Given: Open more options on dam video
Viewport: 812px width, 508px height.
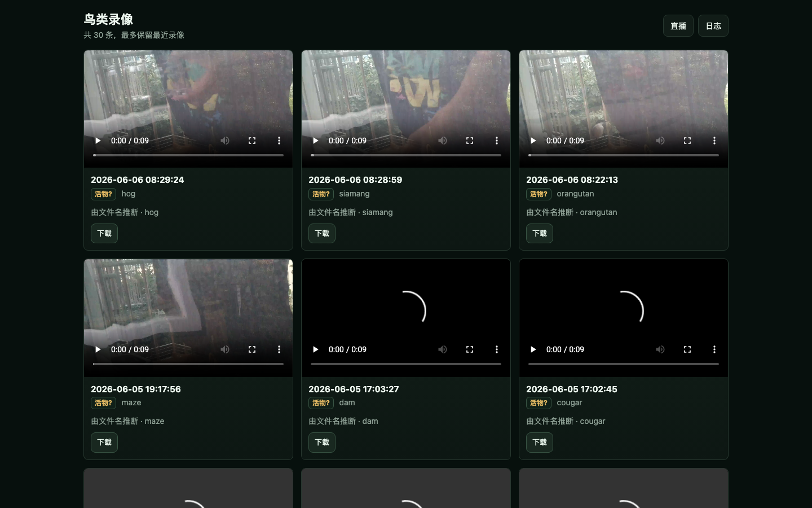Looking at the screenshot, I should pyautogui.click(x=497, y=349).
